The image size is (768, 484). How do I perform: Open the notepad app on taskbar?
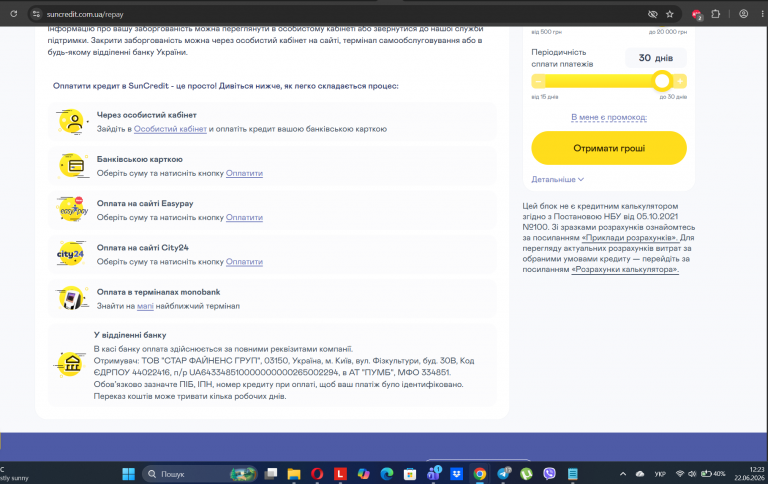pos(573,474)
